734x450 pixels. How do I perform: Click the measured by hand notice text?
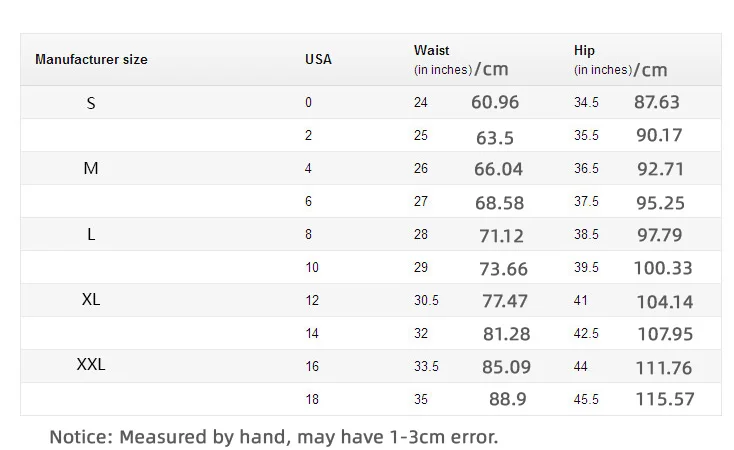click(274, 437)
